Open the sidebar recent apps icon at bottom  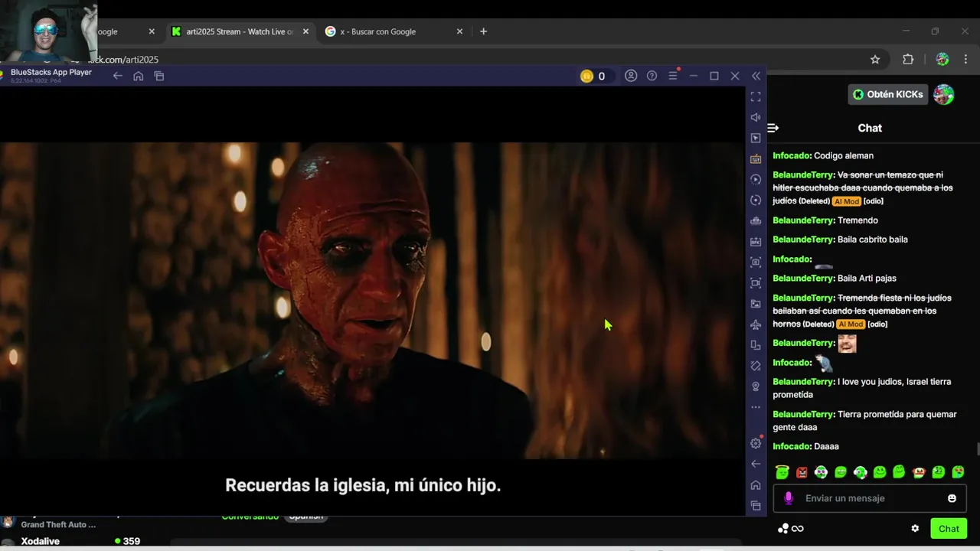[756, 506]
